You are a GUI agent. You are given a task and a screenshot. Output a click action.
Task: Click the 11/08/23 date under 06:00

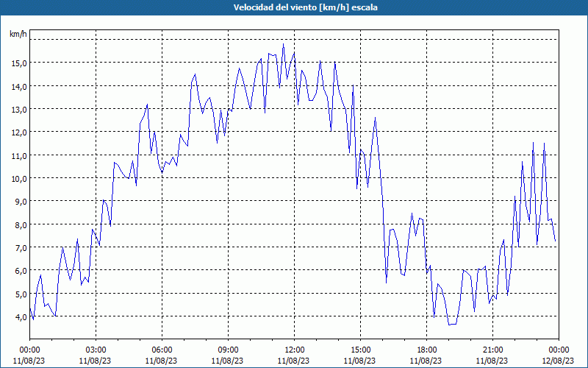pyautogui.click(x=161, y=361)
